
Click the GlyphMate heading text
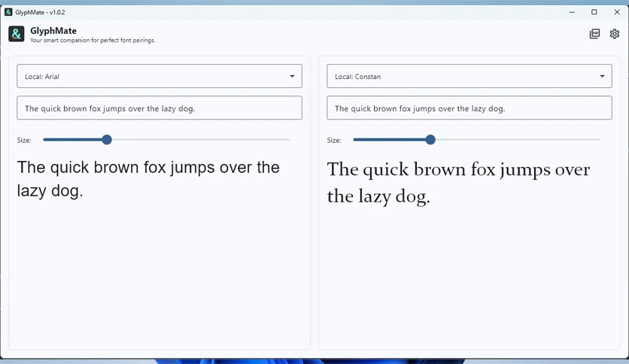(53, 31)
